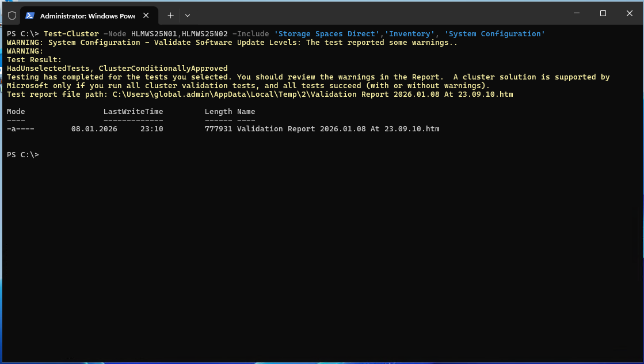Select the Administrator: Windows PowerShell tab
This screenshot has height=364, width=644.
tap(86, 16)
